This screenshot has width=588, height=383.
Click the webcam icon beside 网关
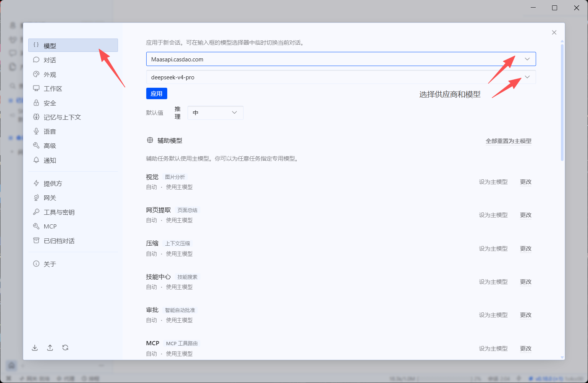pyautogui.click(x=36, y=198)
